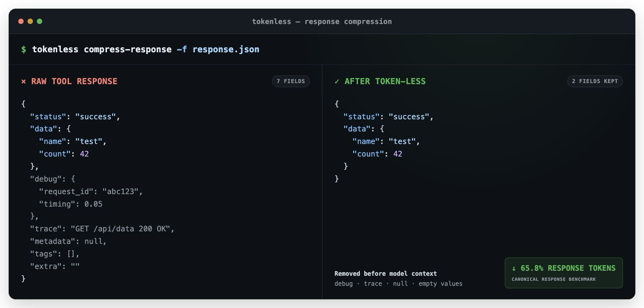The height and width of the screenshot is (308, 644).
Task: Click the "extra": "" line
Action: pos(55,266)
